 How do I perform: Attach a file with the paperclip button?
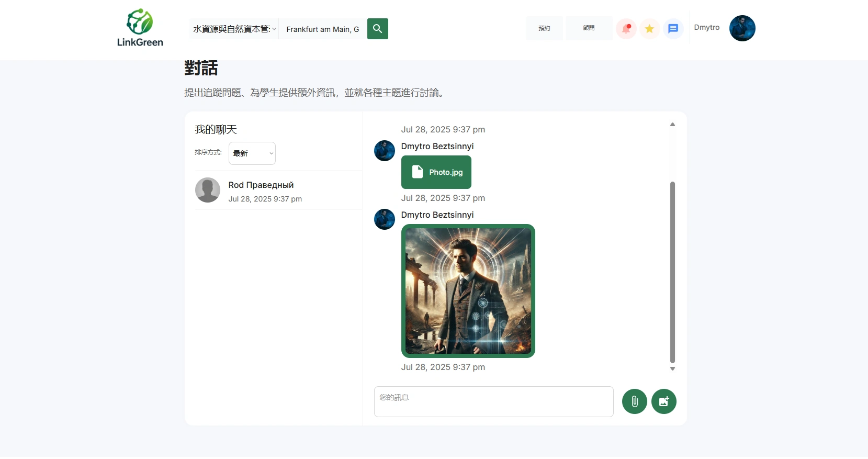point(634,401)
